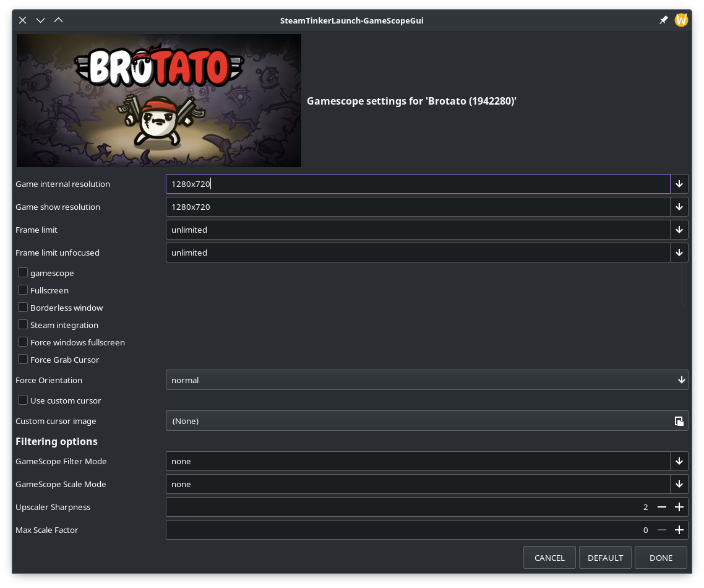This screenshot has width=704, height=588.
Task: Maximize window using up chevron
Action: (x=58, y=20)
